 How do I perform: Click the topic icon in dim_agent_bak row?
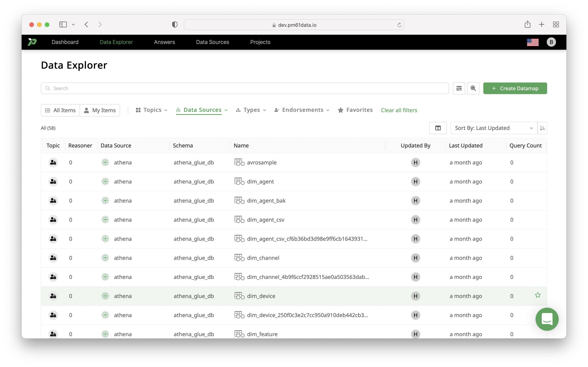tap(53, 200)
